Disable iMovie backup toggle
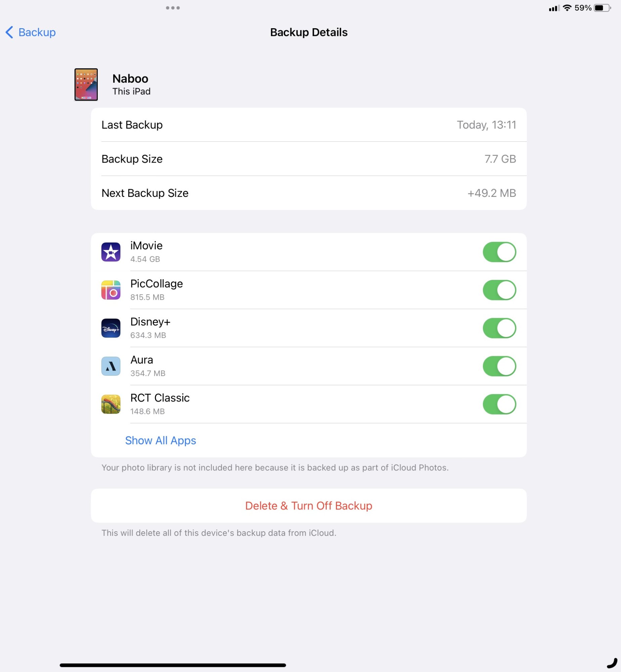Viewport: 621px width, 672px height. coord(499,252)
